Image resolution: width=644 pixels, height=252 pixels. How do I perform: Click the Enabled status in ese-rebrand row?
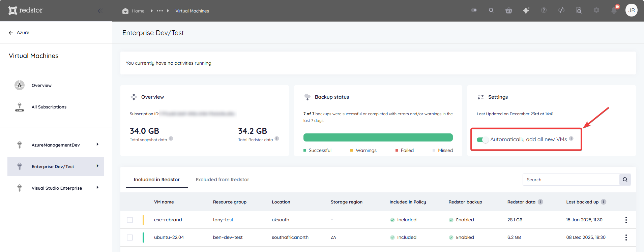(x=462, y=220)
